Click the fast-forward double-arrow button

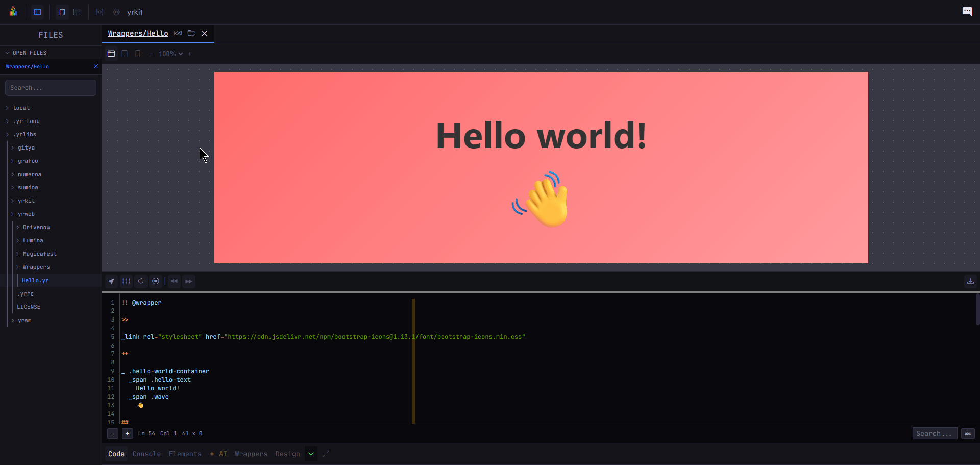(x=189, y=281)
